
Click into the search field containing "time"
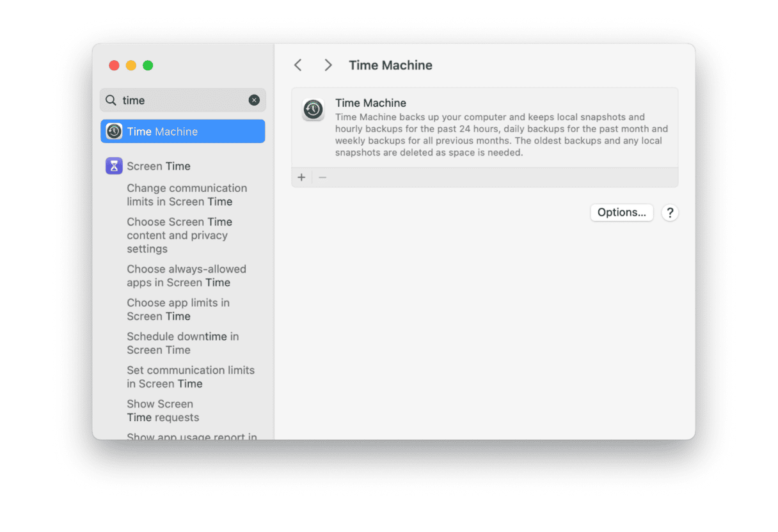coord(182,100)
